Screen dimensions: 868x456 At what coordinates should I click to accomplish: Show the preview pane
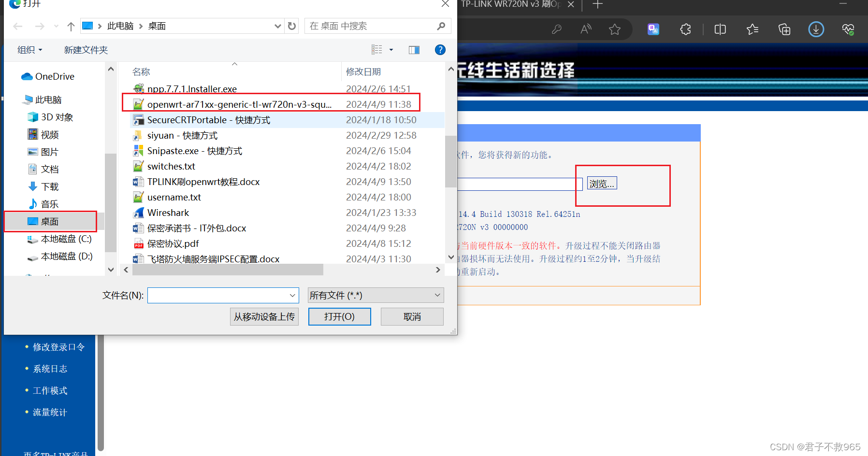click(x=414, y=50)
